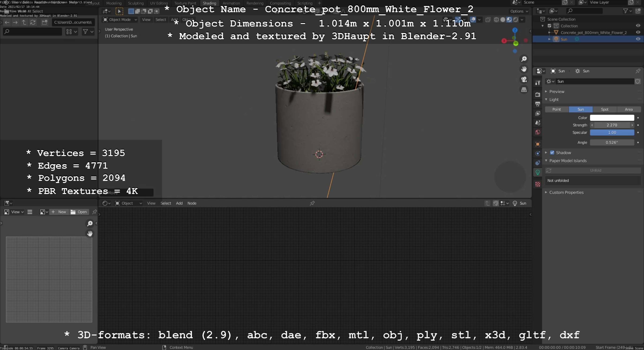Set light type to Point
The width and height of the screenshot is (644, 350).
[557, 109]
